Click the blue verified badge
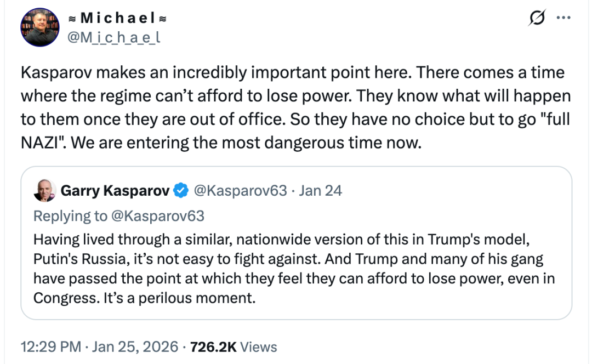 click(180, 190)
